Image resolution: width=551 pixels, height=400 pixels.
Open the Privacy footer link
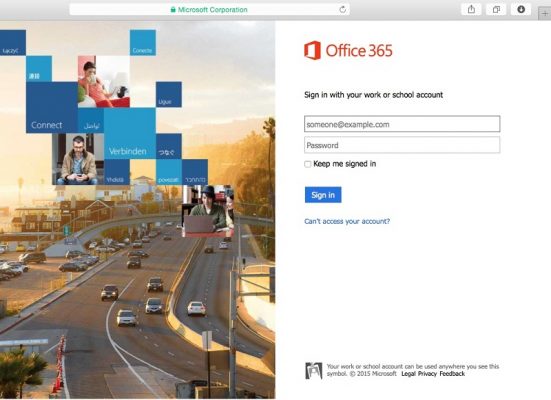[427, 374]
